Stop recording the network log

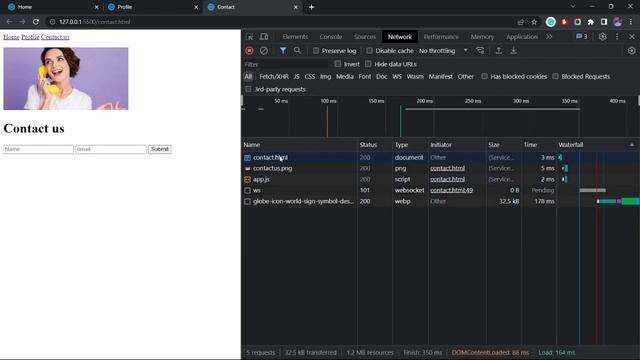249,51
